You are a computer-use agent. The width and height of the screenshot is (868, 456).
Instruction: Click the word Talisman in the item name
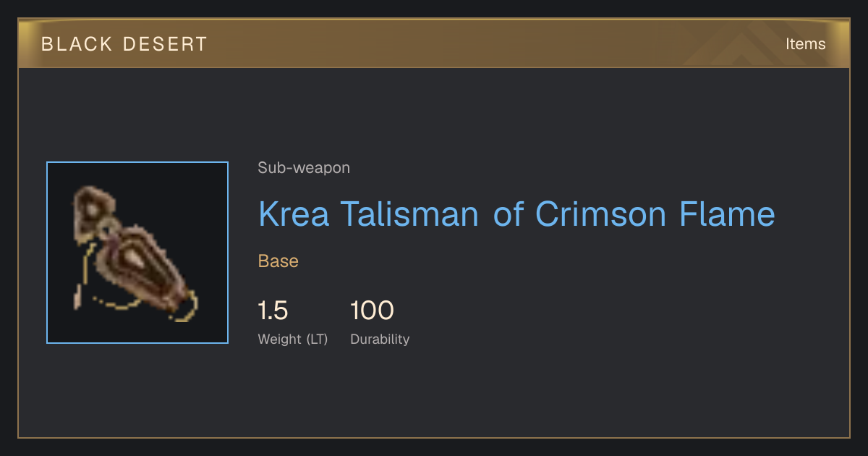pyautogui.click(x=410, y=214)
